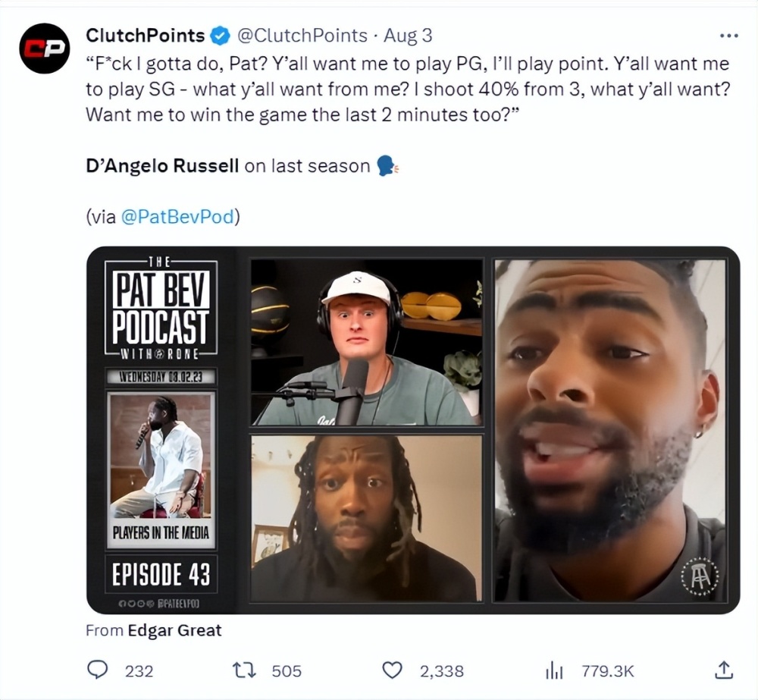Viewport: 758px width, 700px height.
Task: Open the @PatBevPod mention link
Action: [177, 216]
